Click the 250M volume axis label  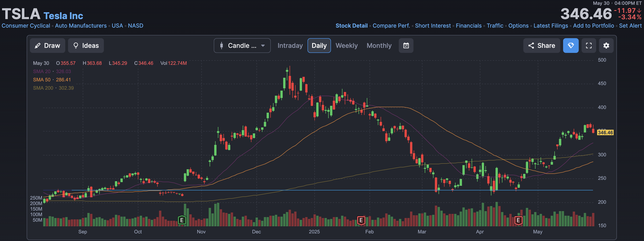[x=36, y=198]
